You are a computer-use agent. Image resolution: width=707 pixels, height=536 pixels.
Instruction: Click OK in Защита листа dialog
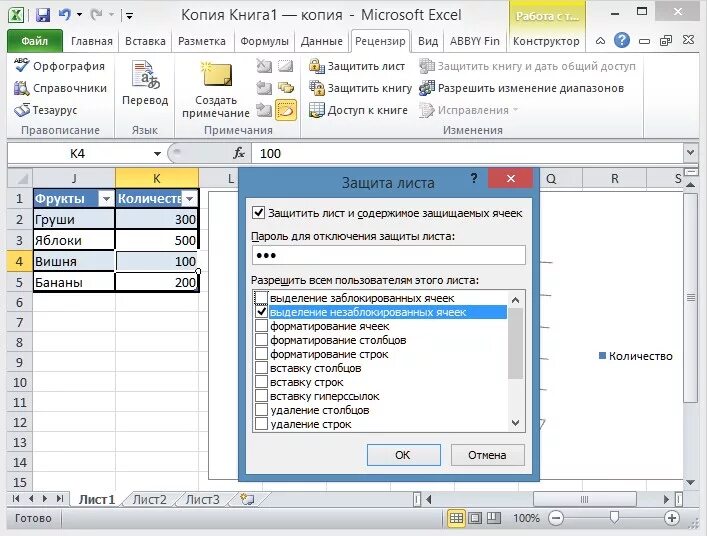point(403,455)
